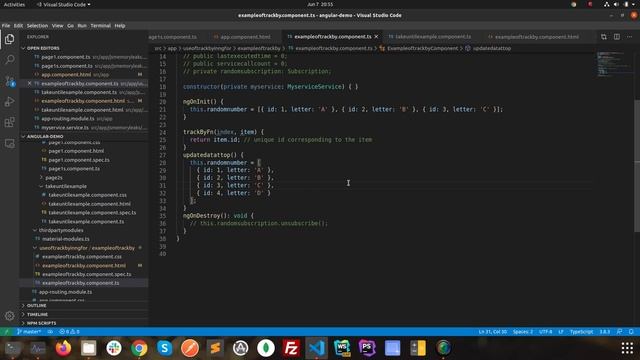Launch Firefox from the dock
Image resolution: width=640 pixels, height=360 pixels.
coord(63,348)
